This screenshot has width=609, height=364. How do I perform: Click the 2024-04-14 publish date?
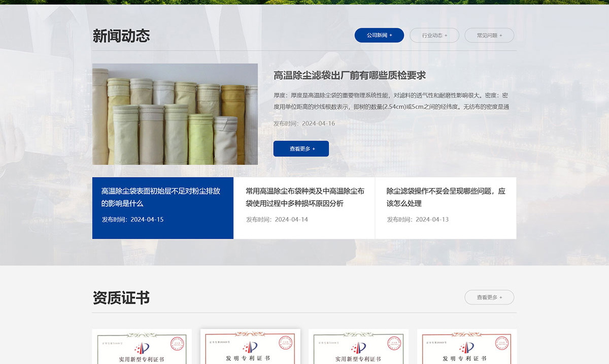[277, 220]
